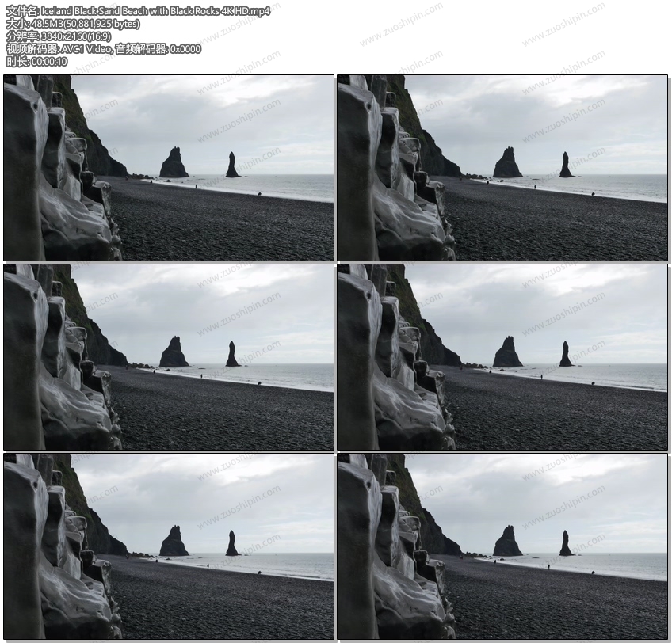Open the middle-right video frame thumbnail
The image size is (672, 643).
(x=502, y=357)
